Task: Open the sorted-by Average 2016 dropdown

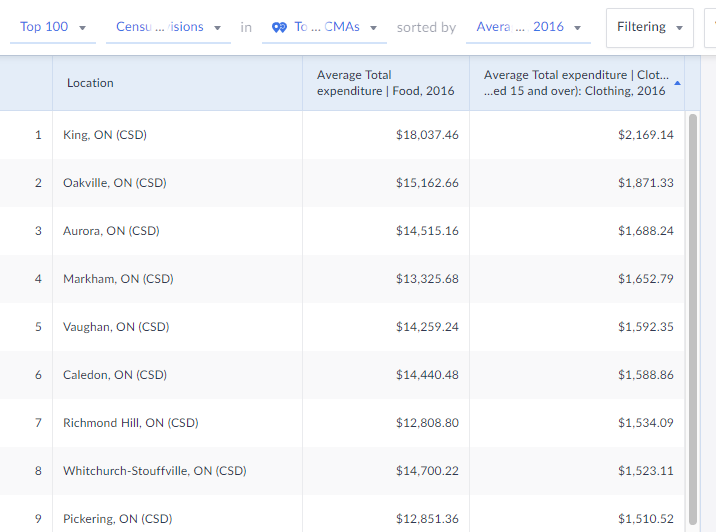Action: [528, 27]
